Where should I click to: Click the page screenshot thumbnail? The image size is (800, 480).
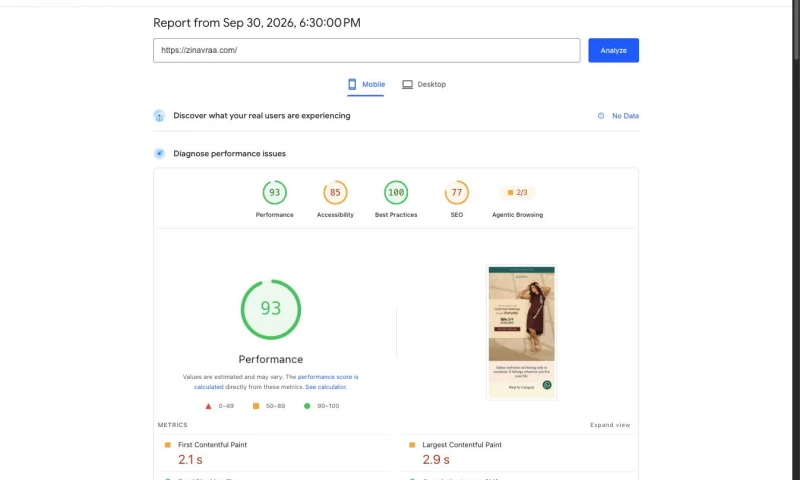click(521, 332)
